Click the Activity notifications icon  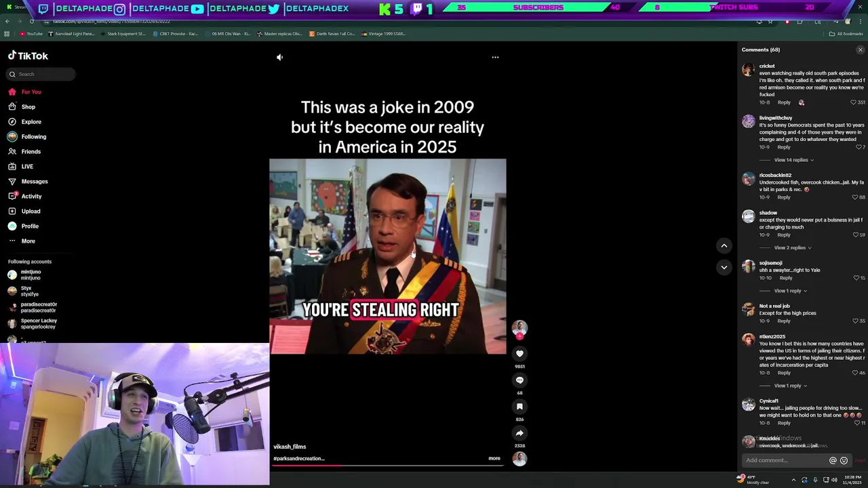12,197
